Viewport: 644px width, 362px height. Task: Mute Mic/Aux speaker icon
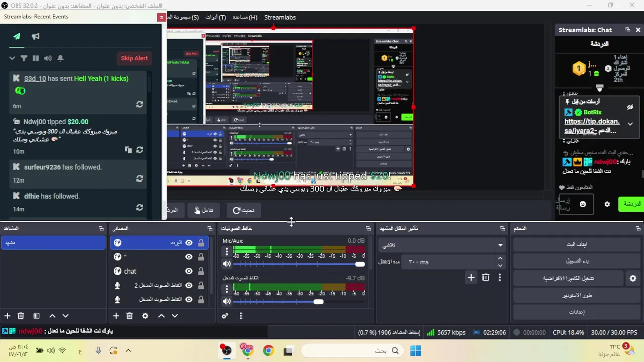[227, 264]
